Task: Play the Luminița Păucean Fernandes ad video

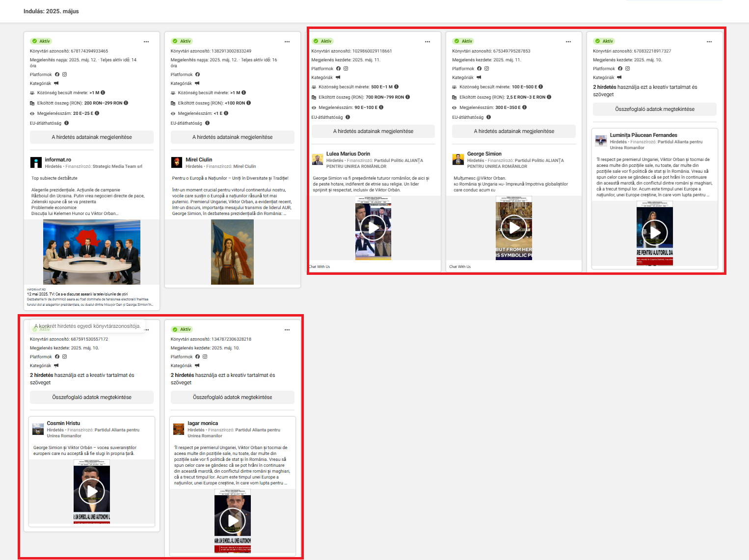Action: [x=655, y=233]
